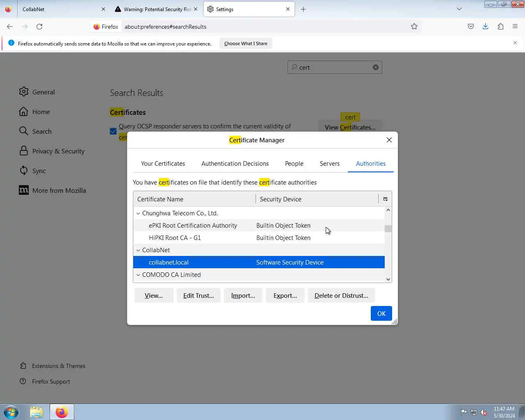
Task: Sort by the Security Device column header
Action: pos(317,199)
